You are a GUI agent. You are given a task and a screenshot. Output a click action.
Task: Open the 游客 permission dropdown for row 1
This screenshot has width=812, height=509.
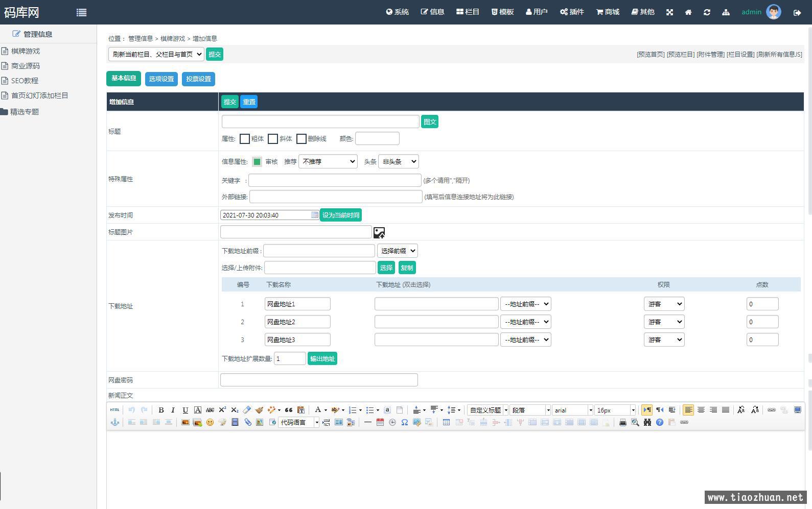point(664,304)
